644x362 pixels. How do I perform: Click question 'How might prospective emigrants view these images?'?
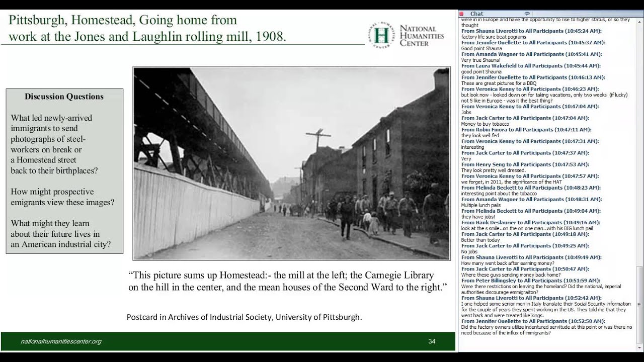click(x=62, y=197)
